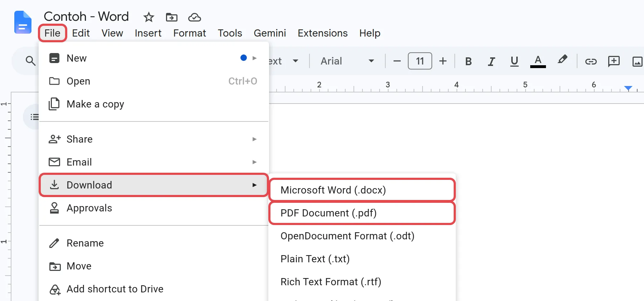
Task: Click the Open folder icon
Action: [54, 81]
